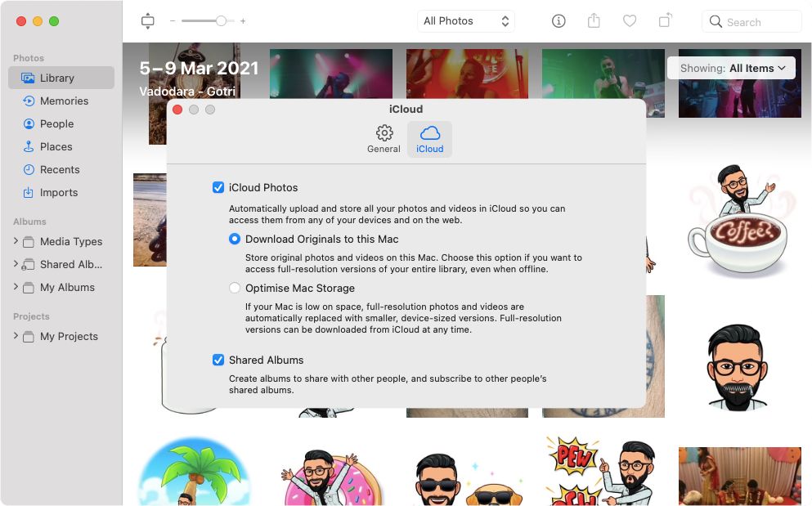
Task: Open the All Photos dropdown
Action: (x=465, y=20)
